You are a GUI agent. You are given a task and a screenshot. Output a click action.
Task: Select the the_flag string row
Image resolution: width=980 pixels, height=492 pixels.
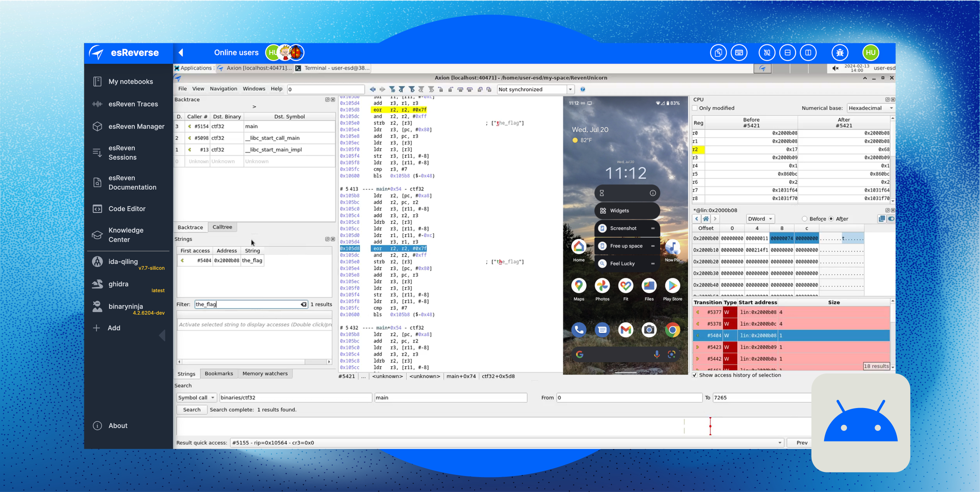(220, 261)
